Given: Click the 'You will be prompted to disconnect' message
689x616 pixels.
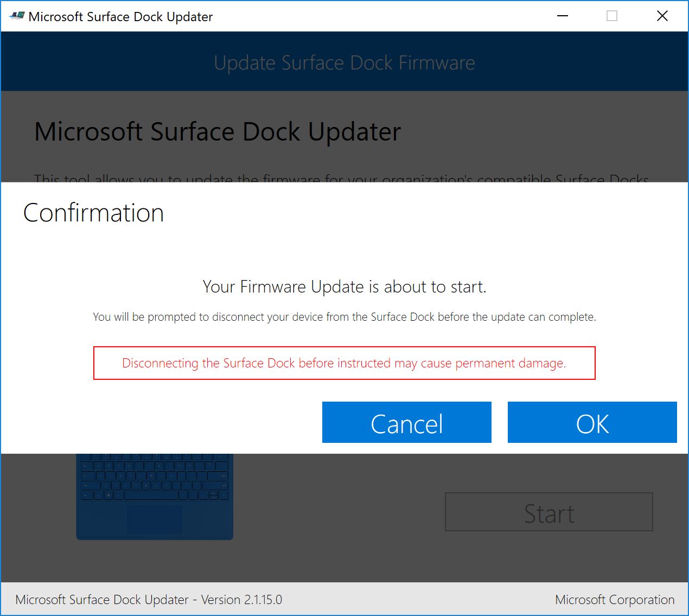Looking at the screenshot, I should click(x=344, y=317).
